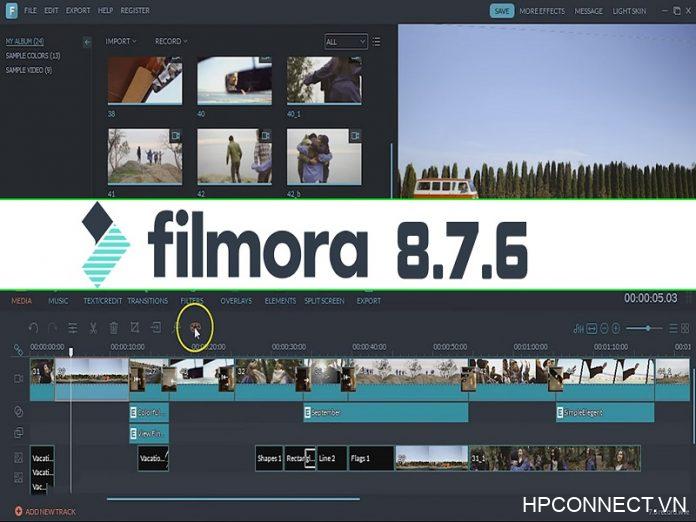Click the playhead marker on time ruler
This screenshot has width=696, height=522.
point(71,352)
